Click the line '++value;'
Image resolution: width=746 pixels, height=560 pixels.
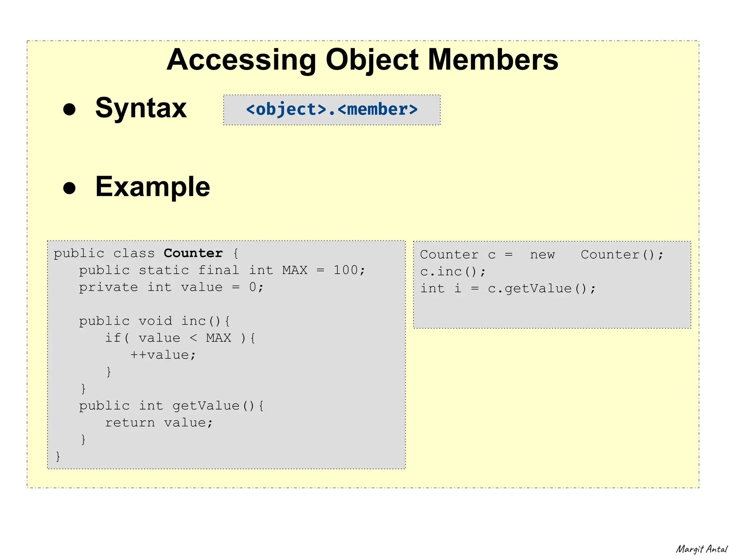[163, 355]
